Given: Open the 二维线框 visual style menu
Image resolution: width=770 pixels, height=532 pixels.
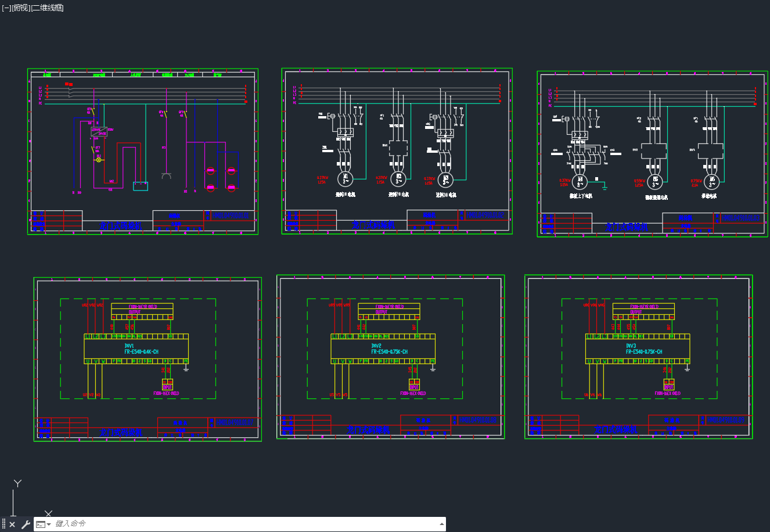Looking at the screenshot, I should 48,8.
